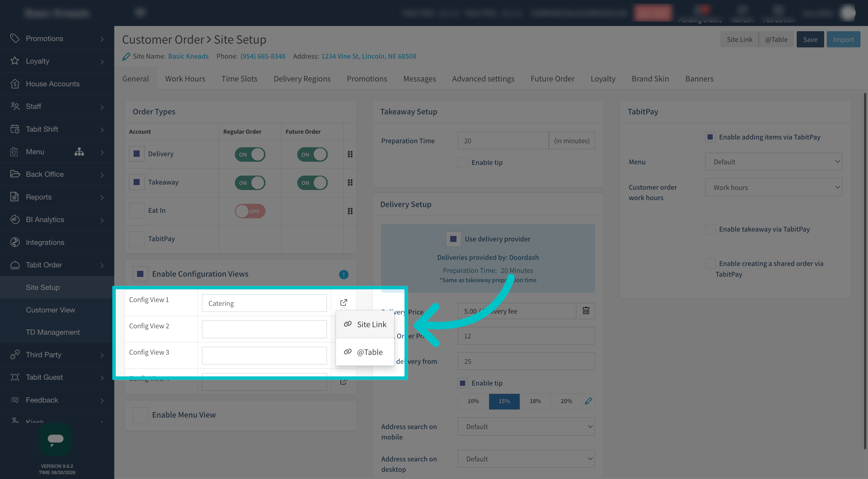Edit tip percentages with the pencil icon
868x479 pixels.
coord(588,401)
